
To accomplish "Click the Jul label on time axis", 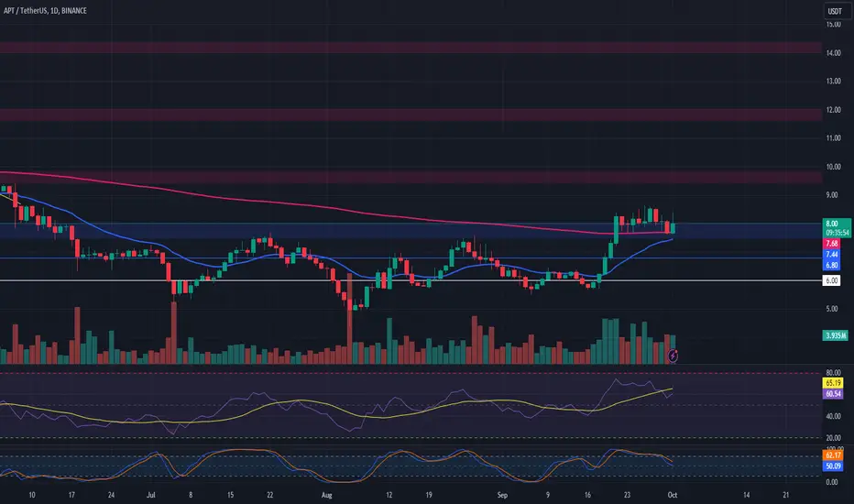I will [x=151, y=495].
